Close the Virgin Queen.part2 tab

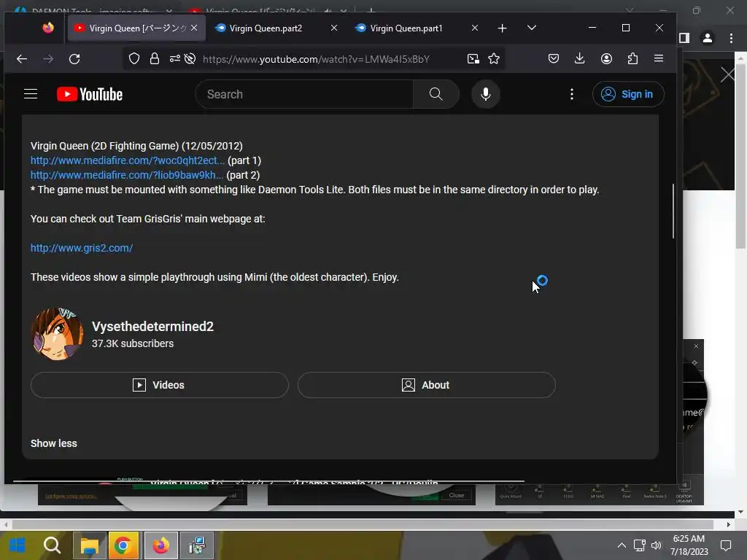click(x=334, y=28)
